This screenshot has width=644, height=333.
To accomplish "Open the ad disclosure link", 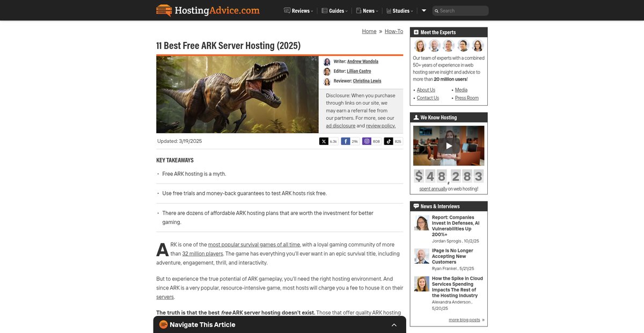I will click(341, 126).
